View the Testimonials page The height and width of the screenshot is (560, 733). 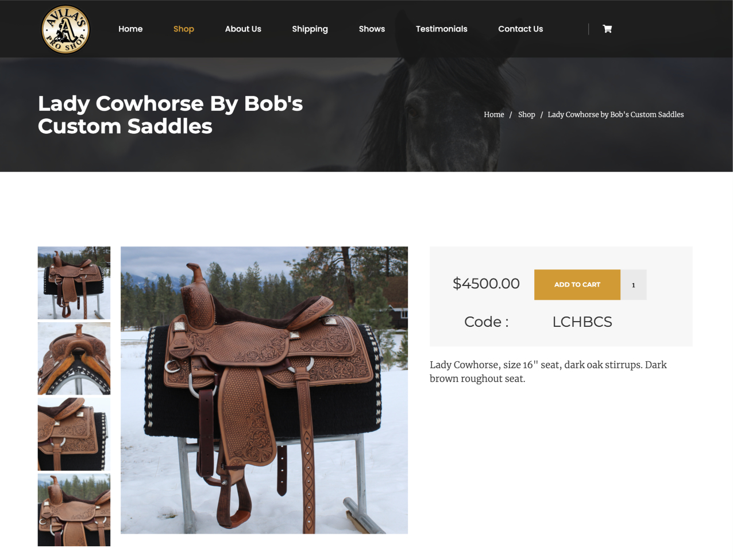[441, 29]
